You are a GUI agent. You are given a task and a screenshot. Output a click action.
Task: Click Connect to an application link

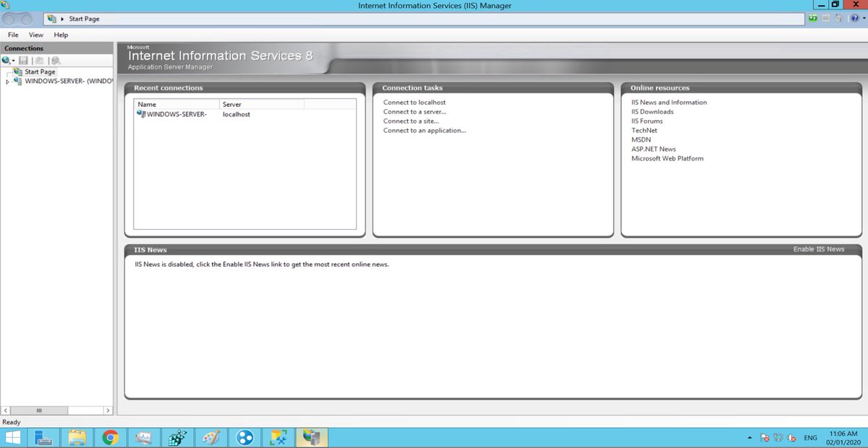coord(425,131)
